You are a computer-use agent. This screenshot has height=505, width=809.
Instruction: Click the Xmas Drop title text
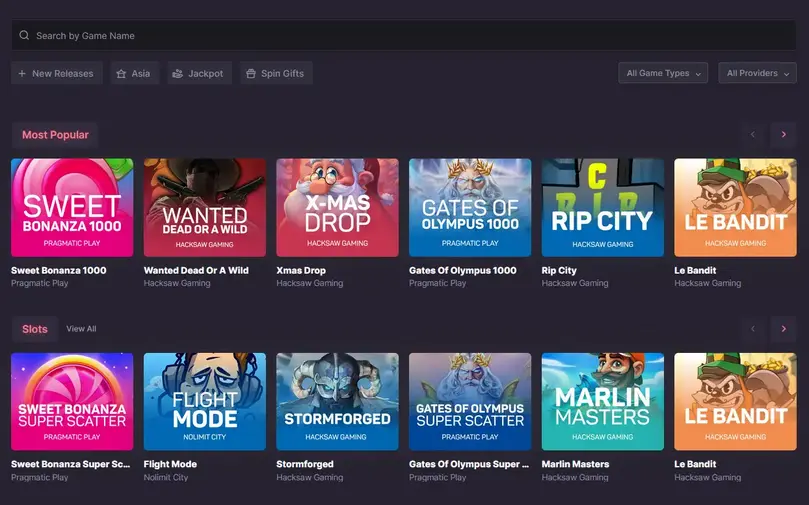point(301,270)
